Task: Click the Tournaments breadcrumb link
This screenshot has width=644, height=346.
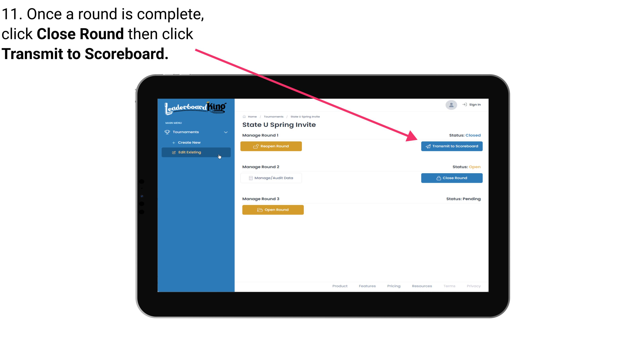Action: (x=273, y=116)
